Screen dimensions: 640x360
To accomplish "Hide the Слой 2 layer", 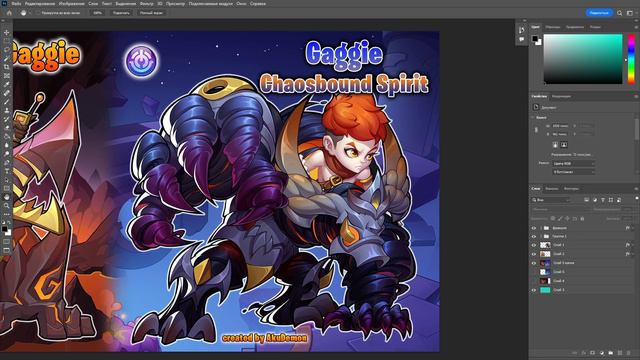I will click(534, 254).
